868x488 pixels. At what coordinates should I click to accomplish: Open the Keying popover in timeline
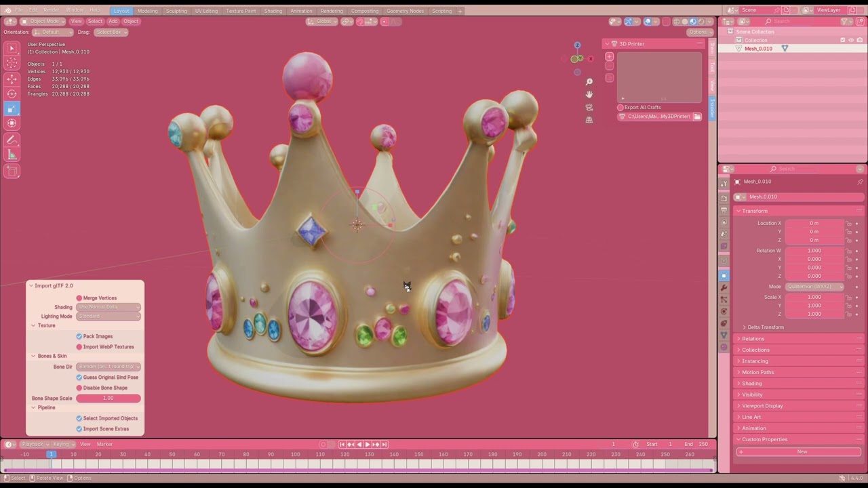[x=62, y=444]
